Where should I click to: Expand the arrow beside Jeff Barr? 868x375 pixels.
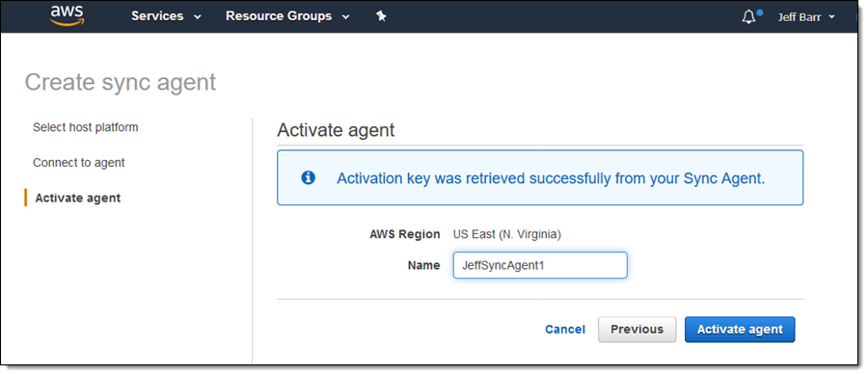pos(831,17)
